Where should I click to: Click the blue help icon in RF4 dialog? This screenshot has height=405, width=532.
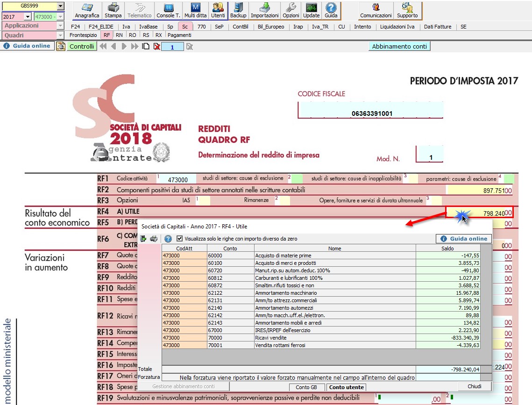tap(168, 239)
